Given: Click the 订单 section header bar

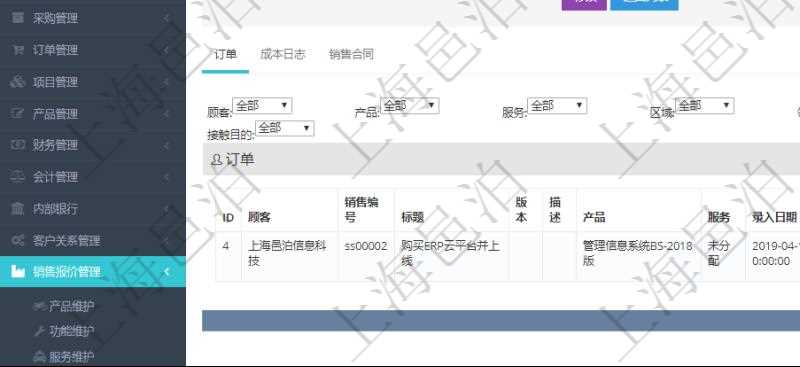Looking at the screenshot, I should (x=501, y=159).
